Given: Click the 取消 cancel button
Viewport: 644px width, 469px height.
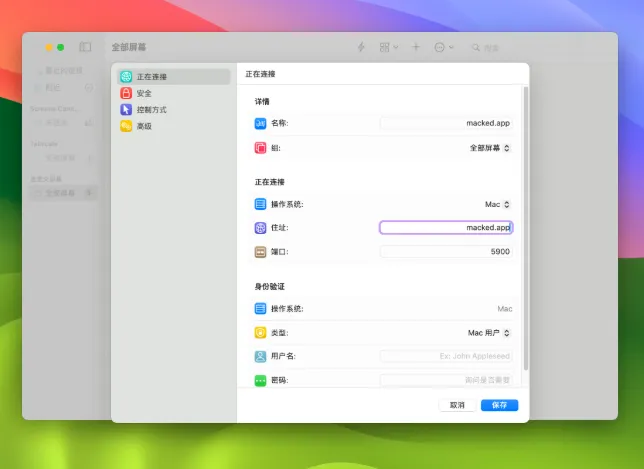Looking at the screenshot, I should [457, 405].
